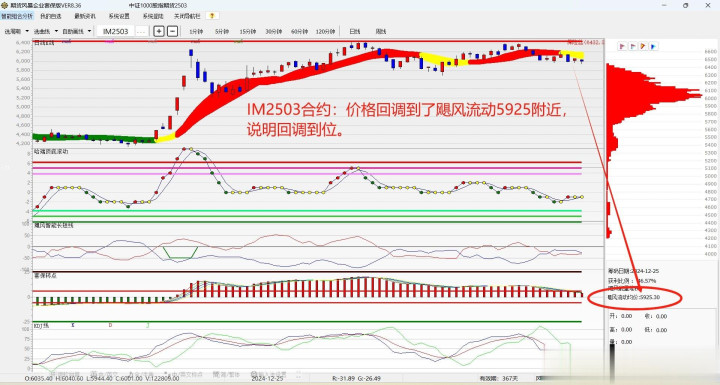Open the 选周期 period dropdown
Screen dimensions: 720x385
click(x=16, y=31)
